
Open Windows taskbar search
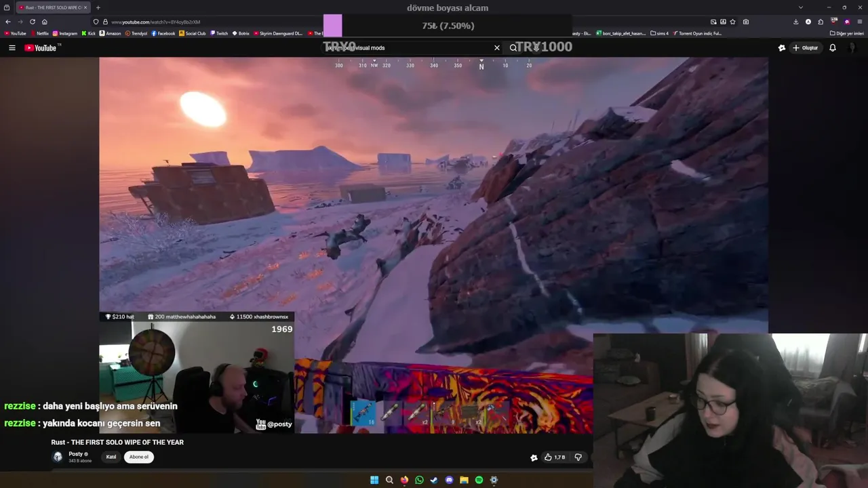pos(389,480)
